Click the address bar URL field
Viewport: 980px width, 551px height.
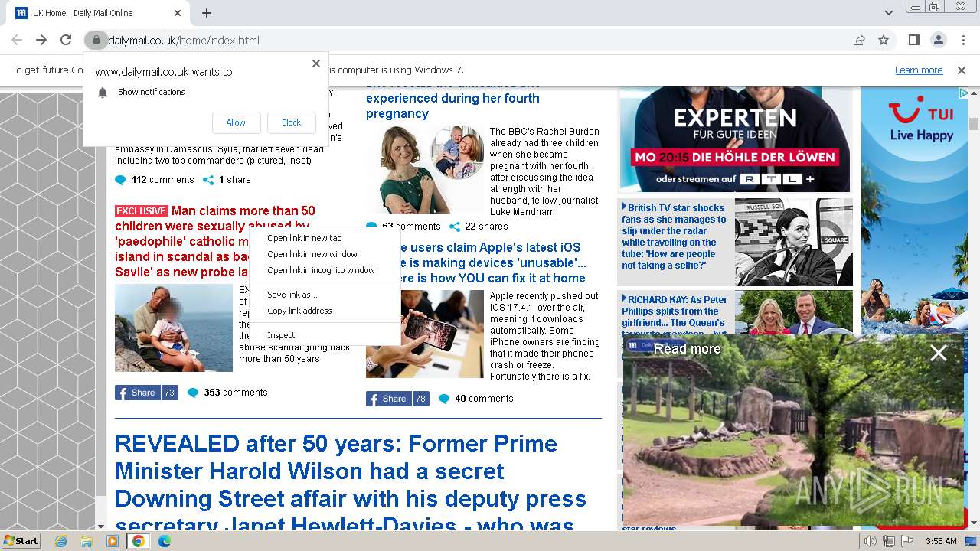(475, 41)
